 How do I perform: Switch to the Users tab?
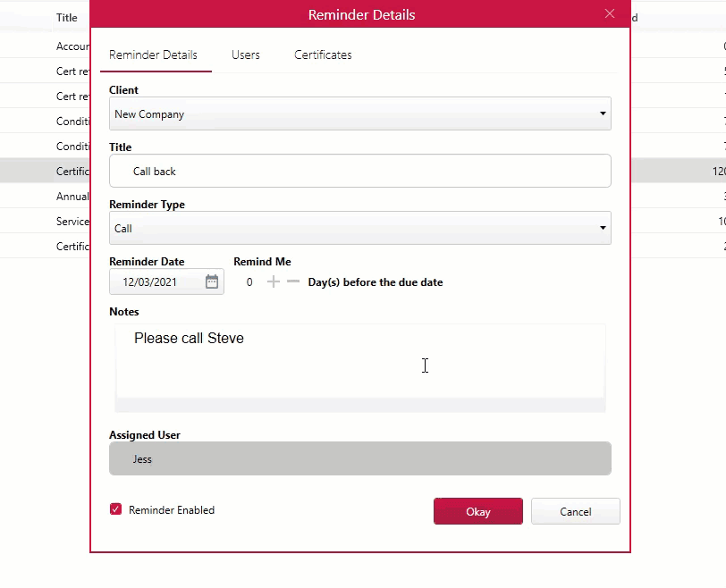pyautogui.click(x=245, y=55)
